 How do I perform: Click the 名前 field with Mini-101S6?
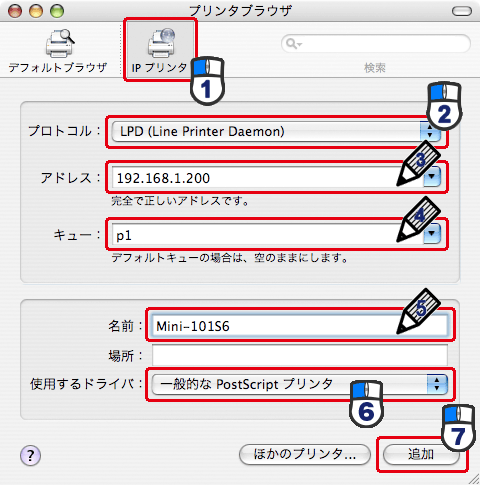coord(300,326)
